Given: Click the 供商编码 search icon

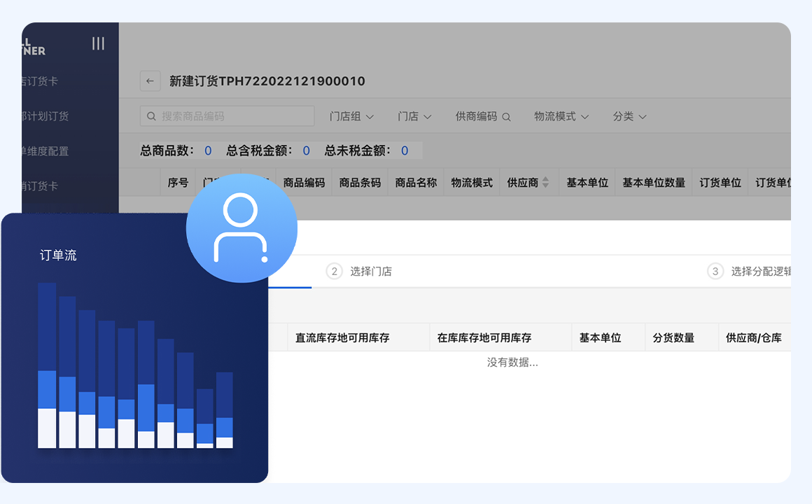Looking at the screenshot, I should [506, 117].
